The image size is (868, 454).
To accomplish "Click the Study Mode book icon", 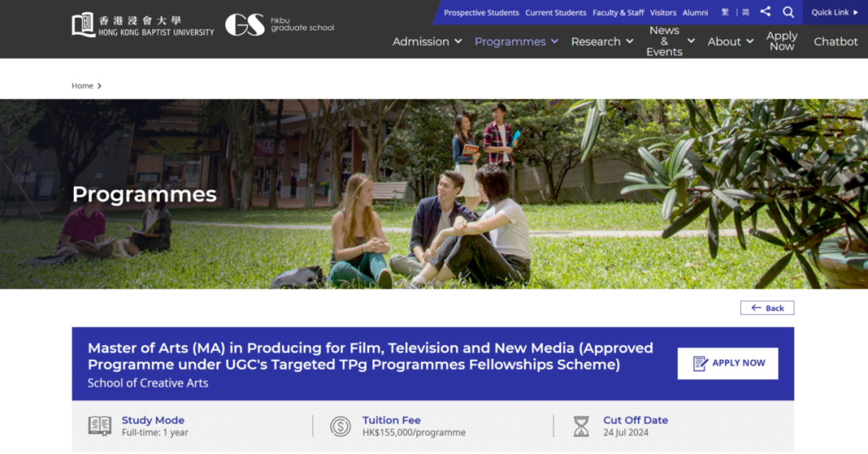I will 100,426.
